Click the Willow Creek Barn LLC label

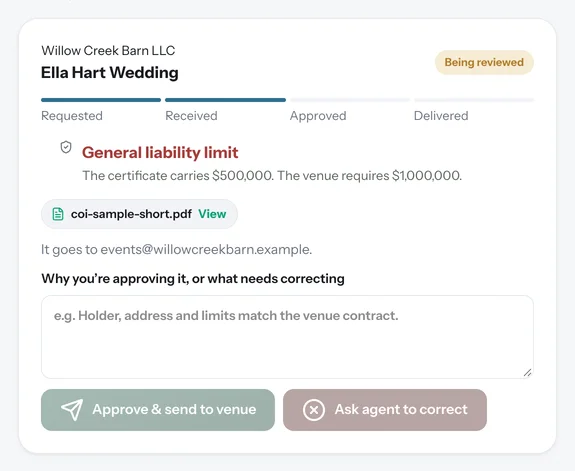pos(108,50)
